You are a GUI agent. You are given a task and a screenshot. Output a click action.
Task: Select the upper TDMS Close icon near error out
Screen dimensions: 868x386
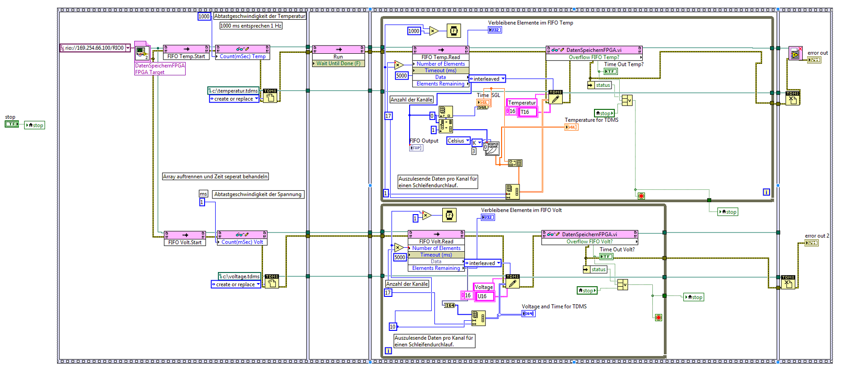793,98
